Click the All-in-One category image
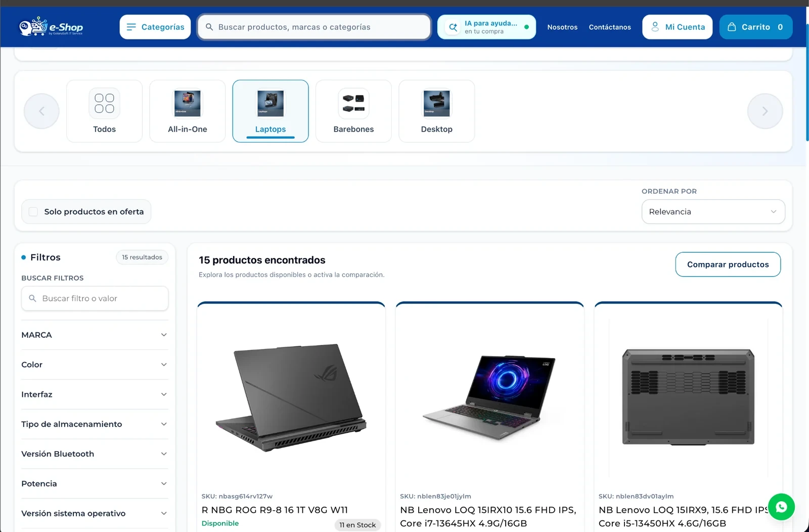 point(188,103)
